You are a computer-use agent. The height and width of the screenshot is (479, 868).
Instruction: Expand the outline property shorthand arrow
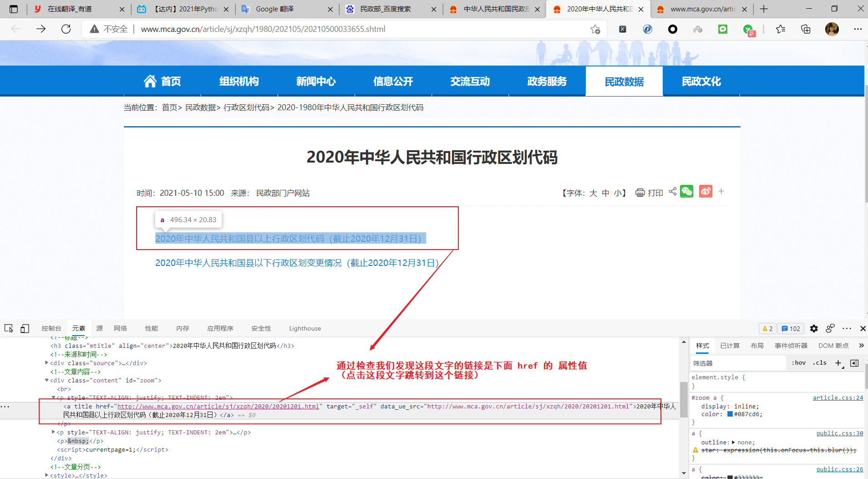point(733,442)
